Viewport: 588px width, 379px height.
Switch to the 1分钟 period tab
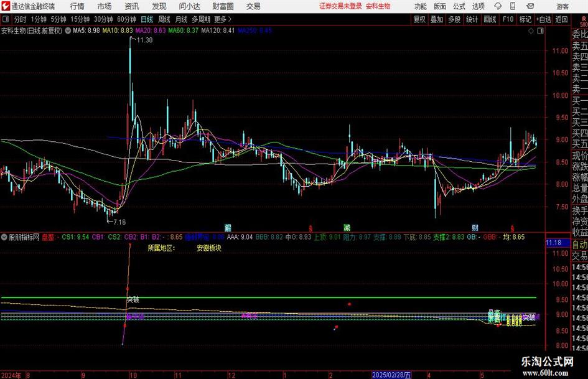[x=39, y=19]
